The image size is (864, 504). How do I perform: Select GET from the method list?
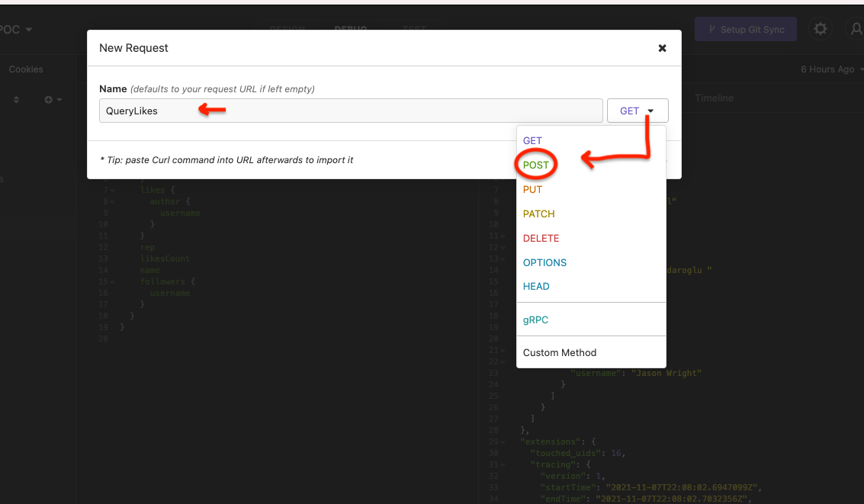532,140
